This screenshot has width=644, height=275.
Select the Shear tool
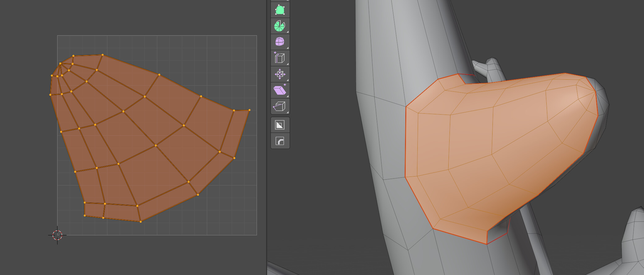pos(280,90)
